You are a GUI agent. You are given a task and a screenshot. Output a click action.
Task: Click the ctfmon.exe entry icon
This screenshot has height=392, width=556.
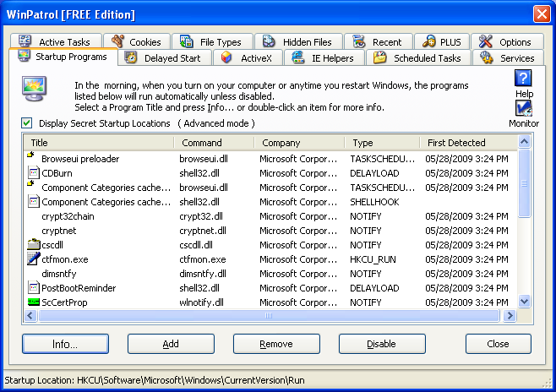33,259
